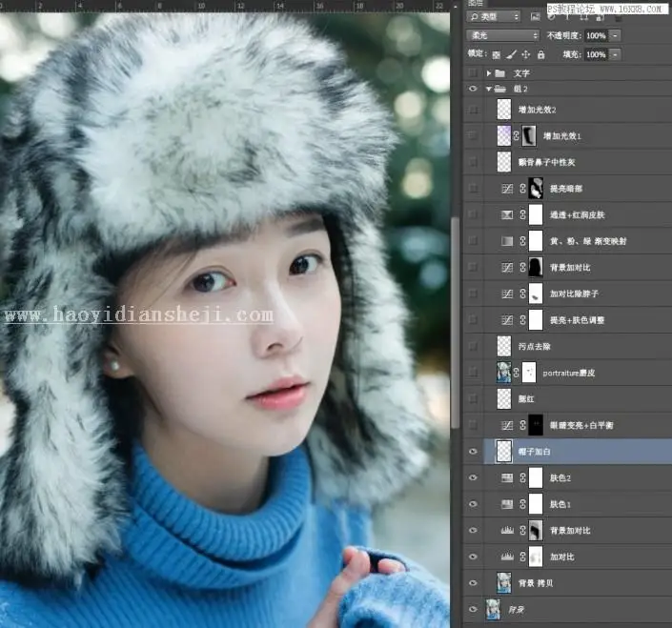Viewport: 672px width, 628px height.
Task: Open the 柔光 blend mode dropdown
Action: pyautogui.click(x=502, y=35)
